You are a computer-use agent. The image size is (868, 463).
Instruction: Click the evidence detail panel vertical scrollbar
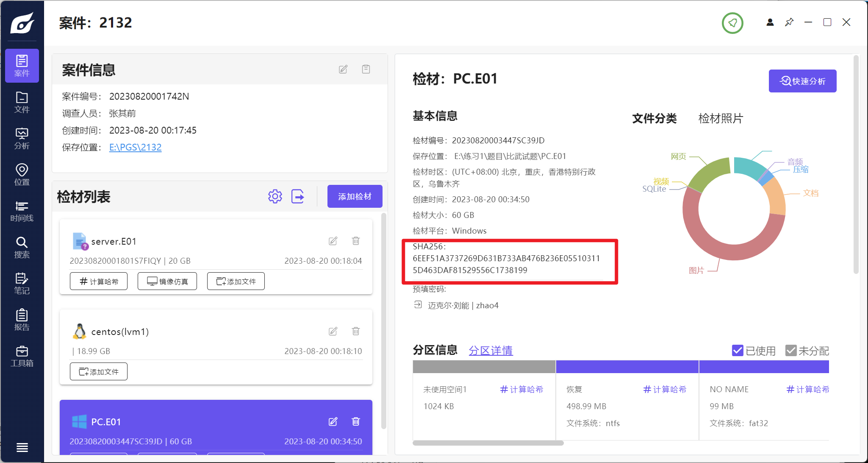(856, 165)
